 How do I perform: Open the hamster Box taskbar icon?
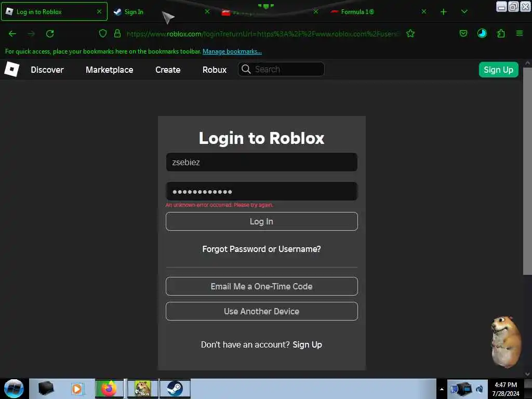pyautogui.click(x=143, y=389)
